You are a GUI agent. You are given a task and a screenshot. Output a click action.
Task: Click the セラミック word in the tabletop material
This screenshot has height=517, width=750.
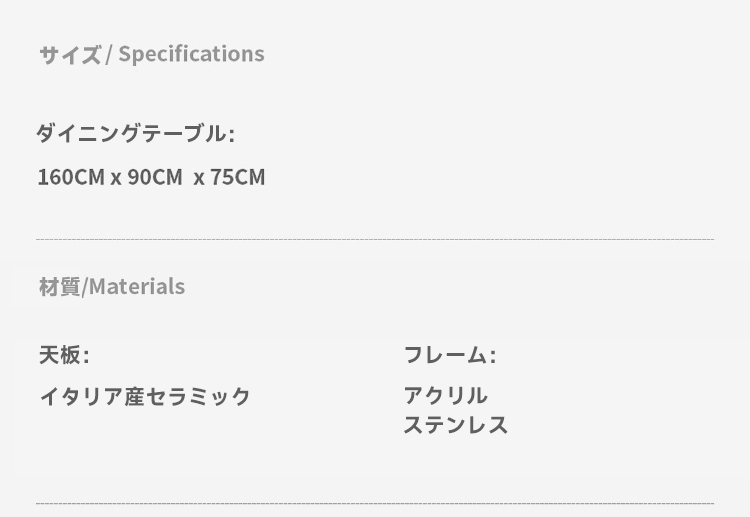click(198, 396)
